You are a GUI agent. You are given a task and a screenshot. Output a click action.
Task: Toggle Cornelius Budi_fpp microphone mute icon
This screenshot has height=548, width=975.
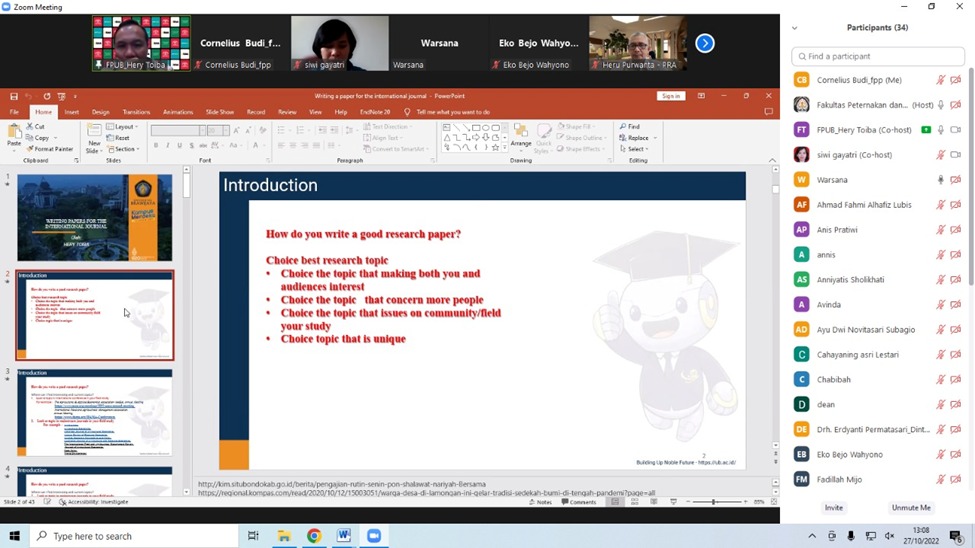click(x=940, y=80)
